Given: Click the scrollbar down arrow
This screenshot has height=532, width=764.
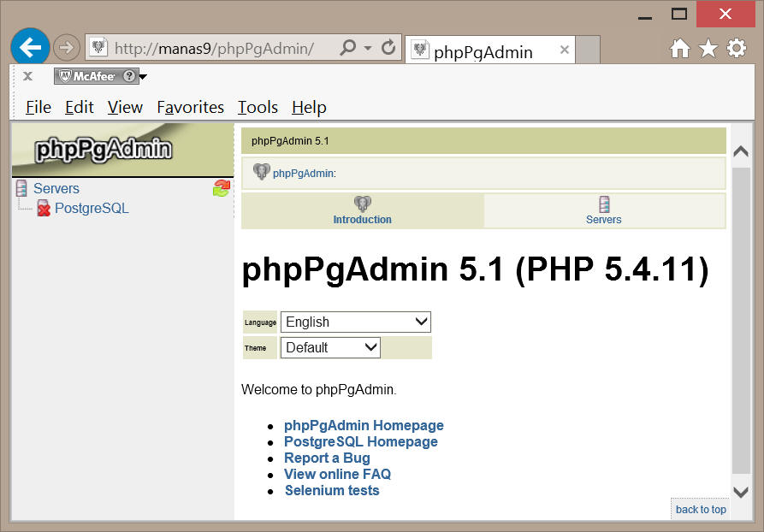Looking at the screenshot, I should pyautogui.click(x=741, y=491).
